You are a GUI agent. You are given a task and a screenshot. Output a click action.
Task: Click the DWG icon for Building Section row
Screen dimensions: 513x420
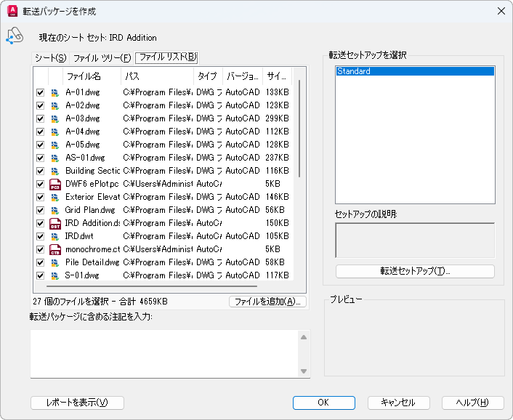click(55, 171)
